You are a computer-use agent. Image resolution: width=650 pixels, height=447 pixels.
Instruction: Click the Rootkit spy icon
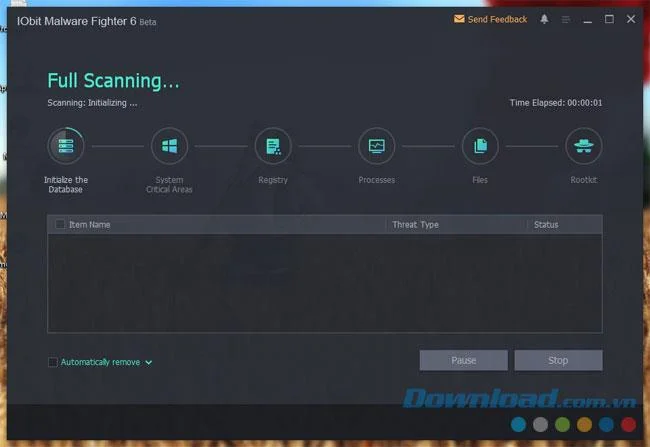(584, 146)
